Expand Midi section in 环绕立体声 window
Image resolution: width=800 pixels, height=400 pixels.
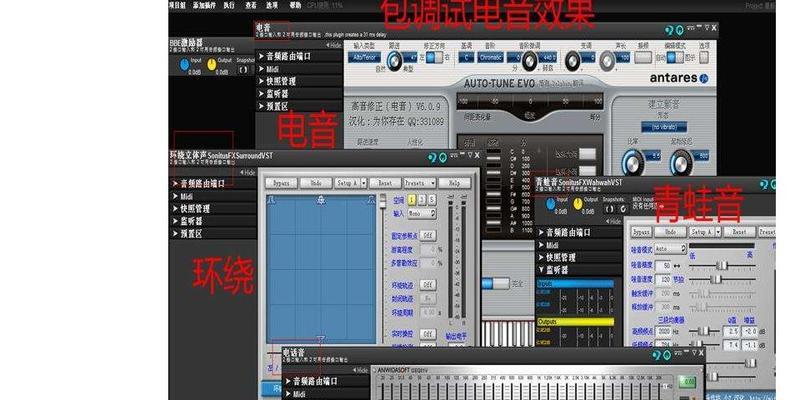(213, 196)
